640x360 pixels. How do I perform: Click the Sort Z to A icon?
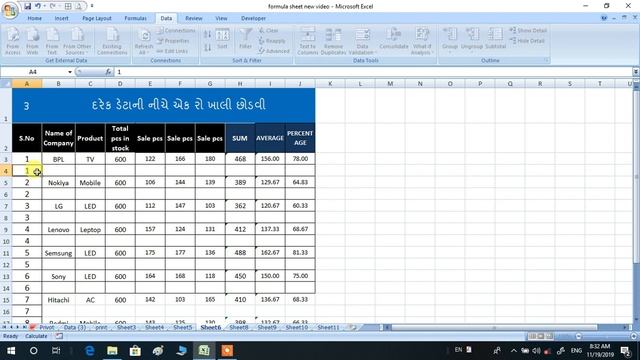click(207, 48)
